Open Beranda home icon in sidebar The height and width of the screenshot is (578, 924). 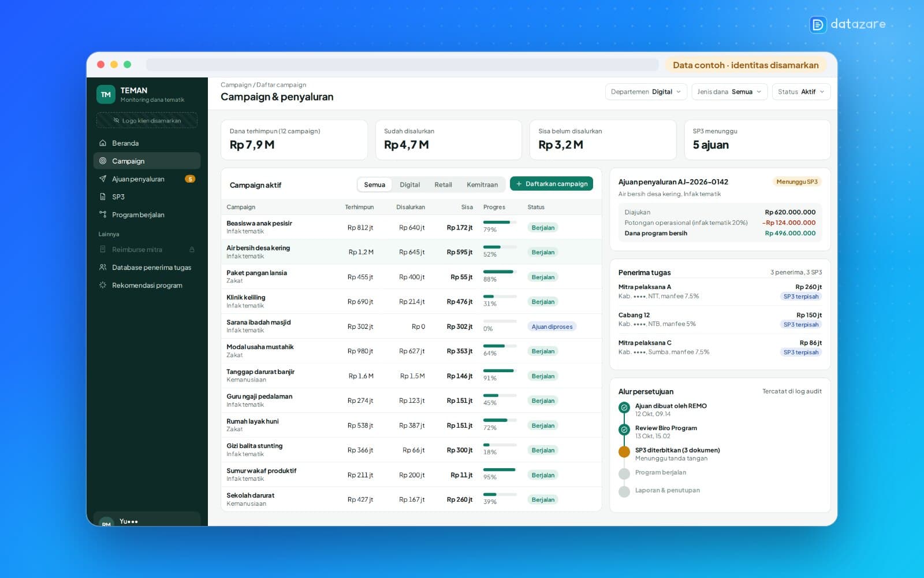[103, 143]
